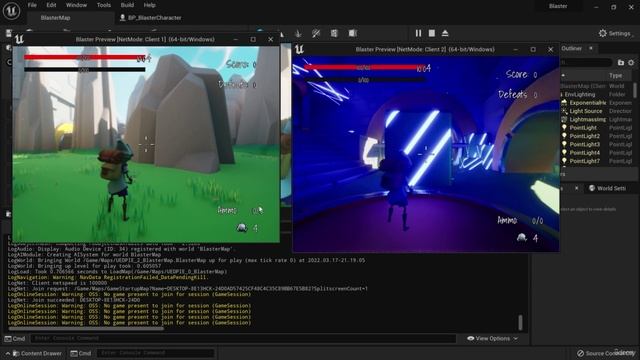Open Source Control status button

[606, 353]
